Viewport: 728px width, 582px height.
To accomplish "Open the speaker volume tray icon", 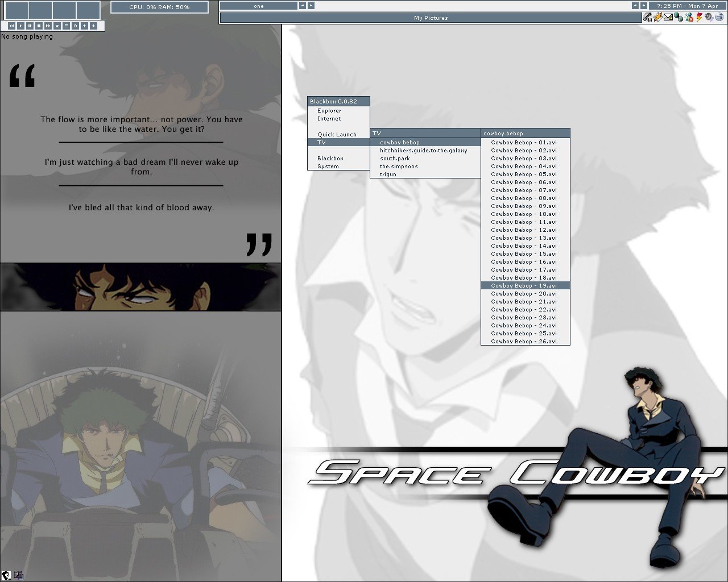I will point(709,17).
